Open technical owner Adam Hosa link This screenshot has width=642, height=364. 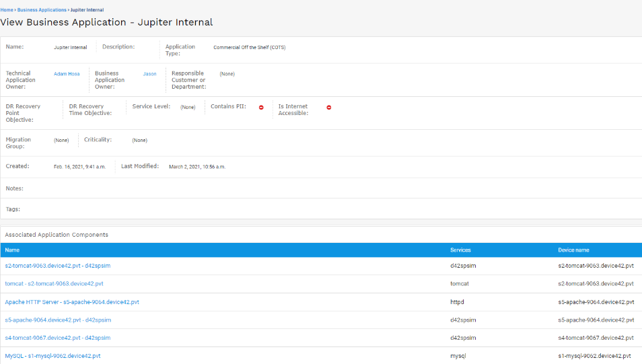(67, 74)
